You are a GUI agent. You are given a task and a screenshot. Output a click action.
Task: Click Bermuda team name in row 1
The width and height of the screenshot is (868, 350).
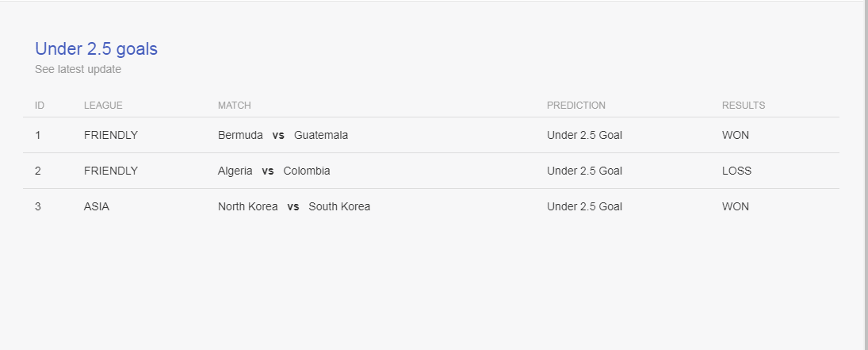tap(240, 135)
